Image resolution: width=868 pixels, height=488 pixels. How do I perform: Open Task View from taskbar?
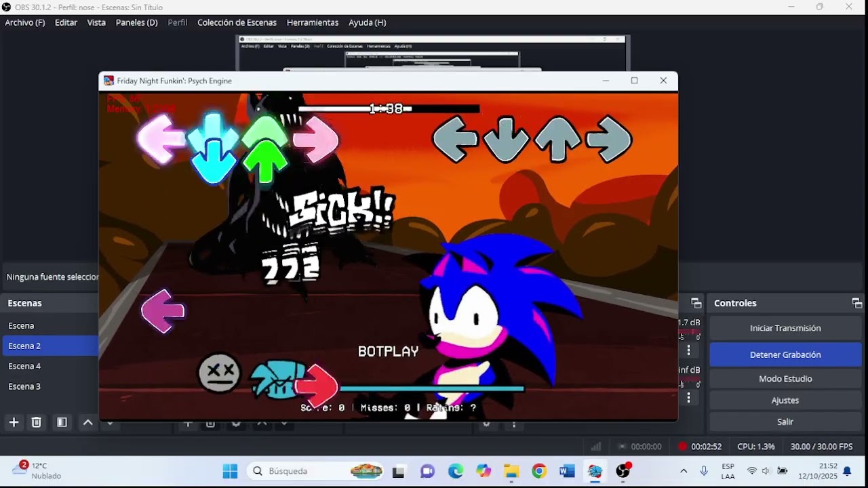pyautogui.click(x=399, y=471)
